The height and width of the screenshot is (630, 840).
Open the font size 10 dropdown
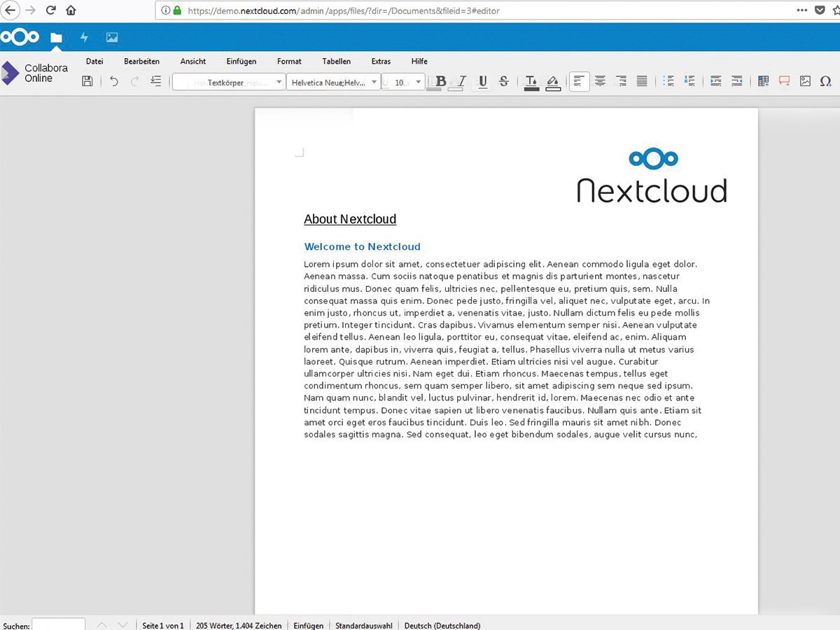(404, 82)
